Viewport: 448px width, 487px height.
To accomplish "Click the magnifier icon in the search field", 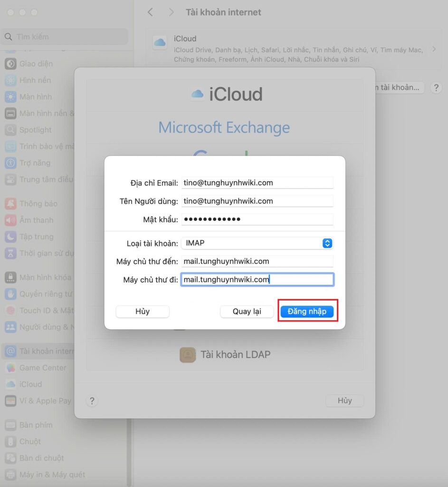I will (x=9, y=37).
